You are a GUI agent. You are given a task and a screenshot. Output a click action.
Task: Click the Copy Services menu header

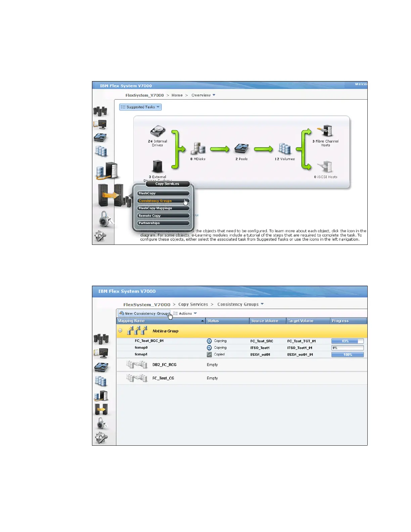point(168,184)
